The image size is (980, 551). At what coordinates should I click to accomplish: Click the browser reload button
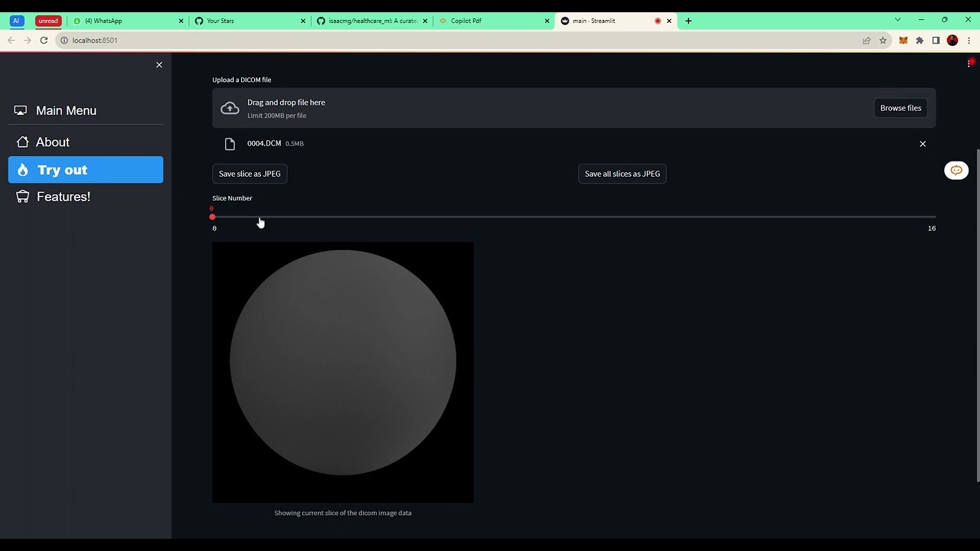(44, 41)
